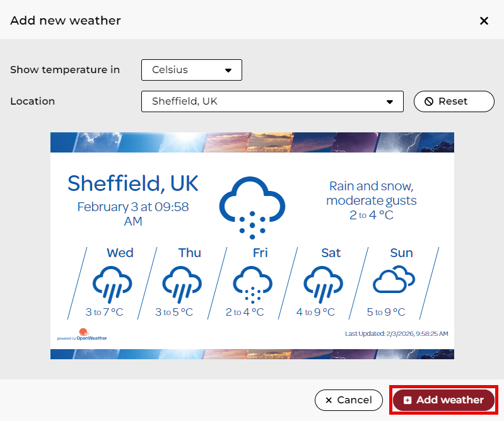Click the sky photo banner atop preview
The height and width of the screenshot is (421, 504).
pos(252,142)
